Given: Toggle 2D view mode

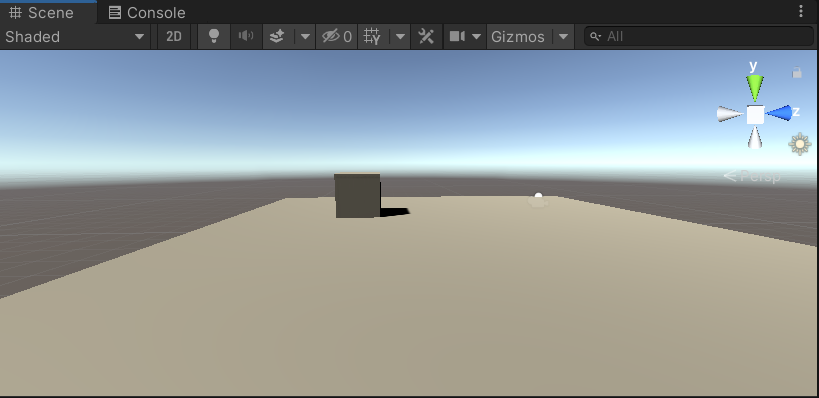Looking at the screenshot, I should point(173,37).
